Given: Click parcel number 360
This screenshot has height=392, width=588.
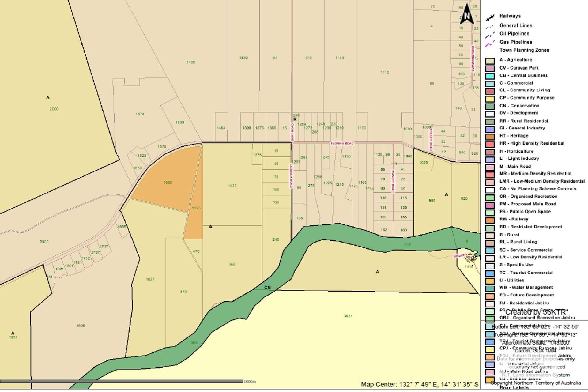Looking at the screenshot, I should coord(232,265).
